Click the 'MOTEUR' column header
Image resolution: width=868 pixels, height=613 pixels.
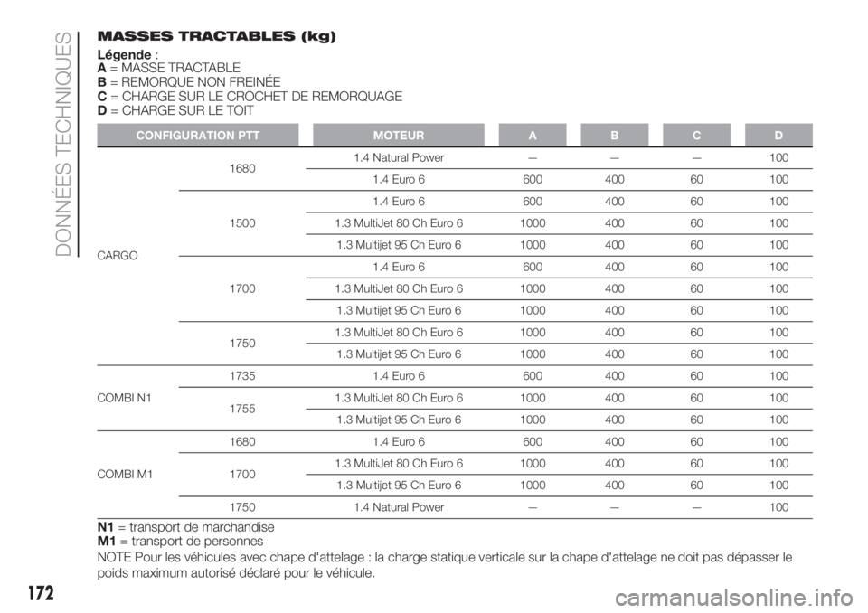tap(399, 136)
